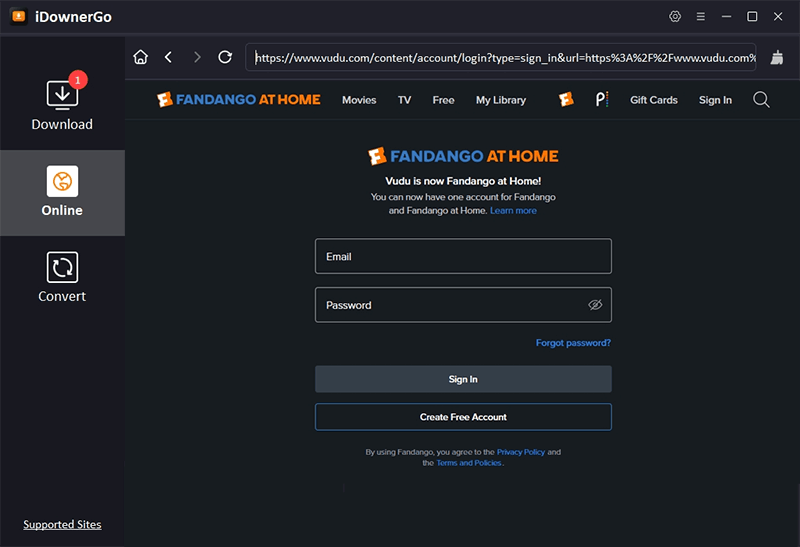Viewport: 800px width, 547px height.
Task: Click the red notification badge on Download
Action: coord(78,80)
